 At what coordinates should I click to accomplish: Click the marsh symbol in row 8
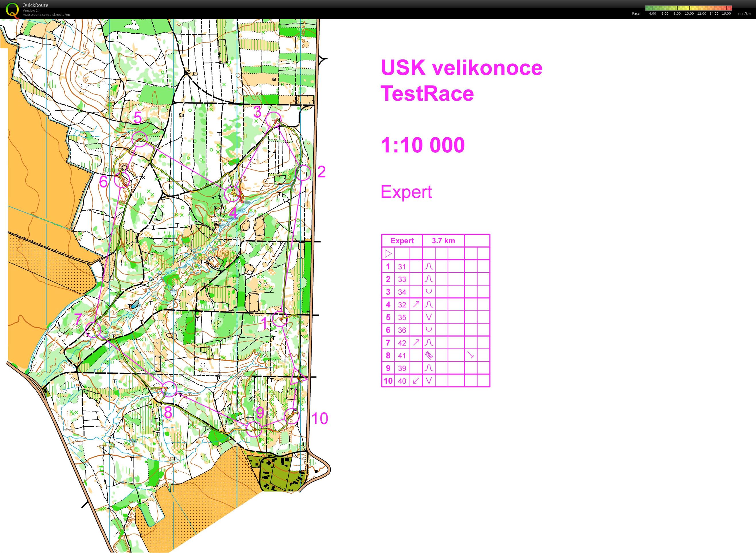pos(429,355)
